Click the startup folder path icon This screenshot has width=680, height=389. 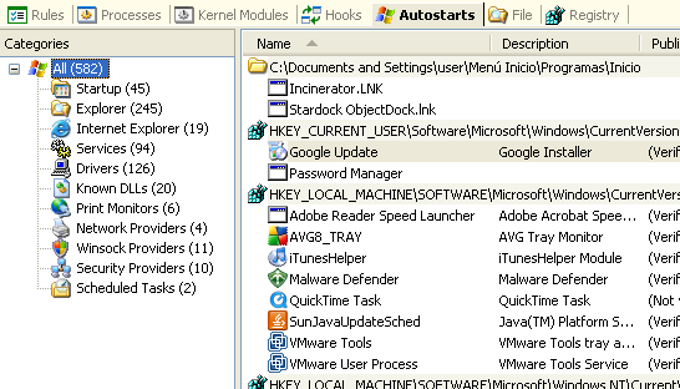(x=257, y=67)
